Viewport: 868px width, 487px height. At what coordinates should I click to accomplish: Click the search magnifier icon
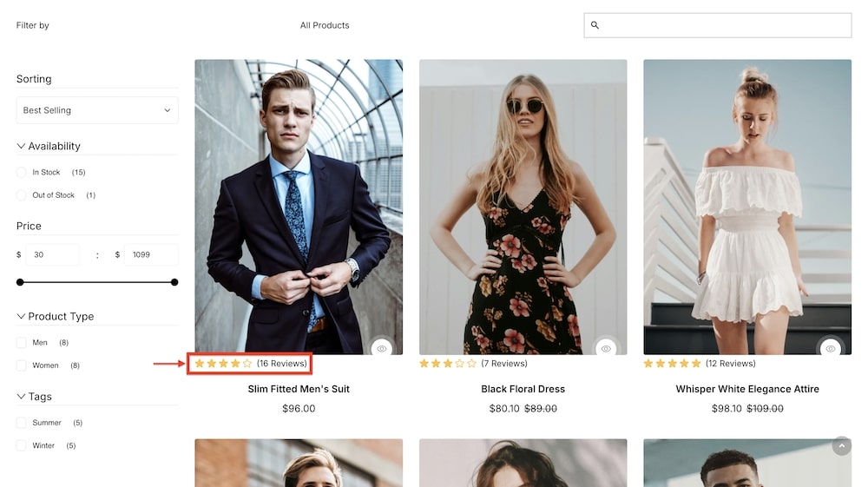pyautogui.click(x=595, y=25)
